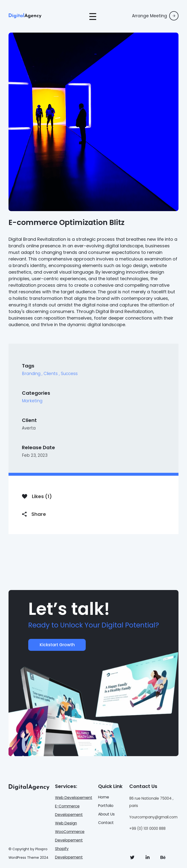Go to Home in Quick Link

(103, 797)
